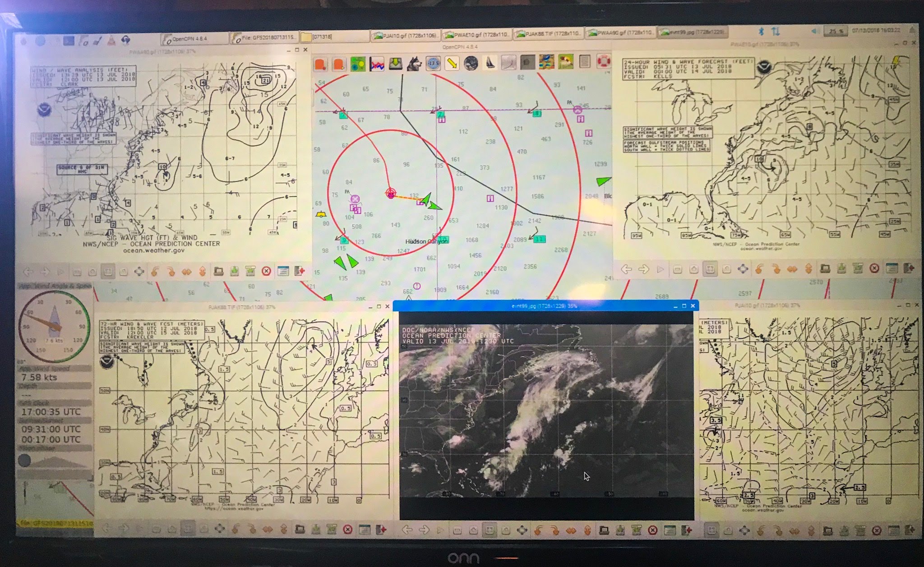Open the red life ring MOB icon
The height and width of the screenshot is (567, 924).
coord(603,61)
